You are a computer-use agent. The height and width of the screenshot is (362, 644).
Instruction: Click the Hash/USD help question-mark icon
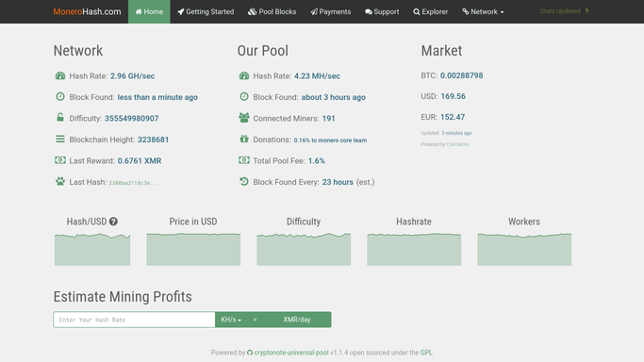click(x=113, y=222)
